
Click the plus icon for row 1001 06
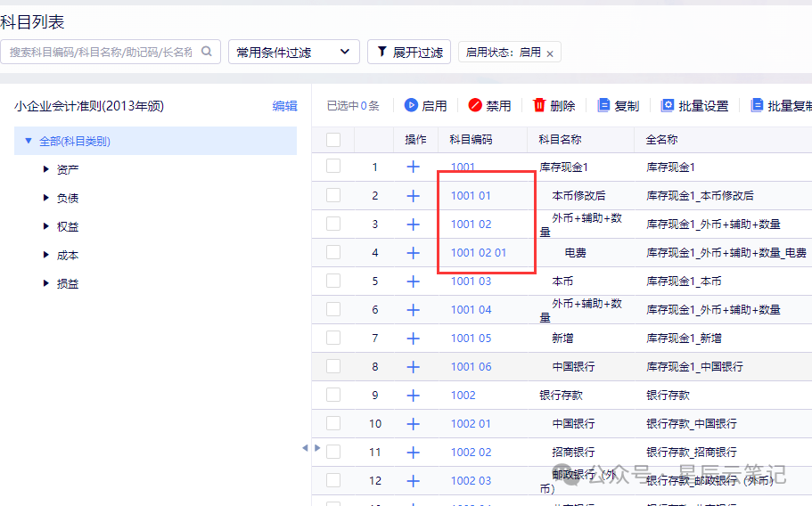point(413,366)
